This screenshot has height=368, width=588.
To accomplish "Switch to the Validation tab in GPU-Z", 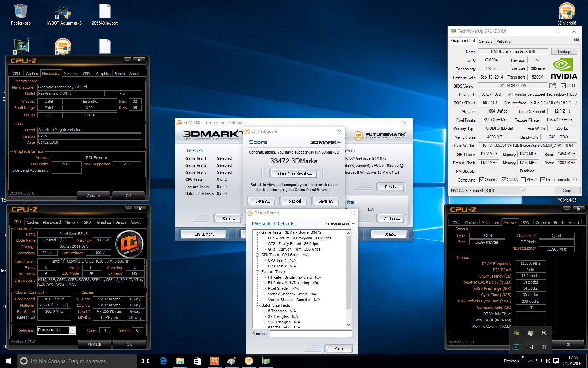I will point(504,41).
